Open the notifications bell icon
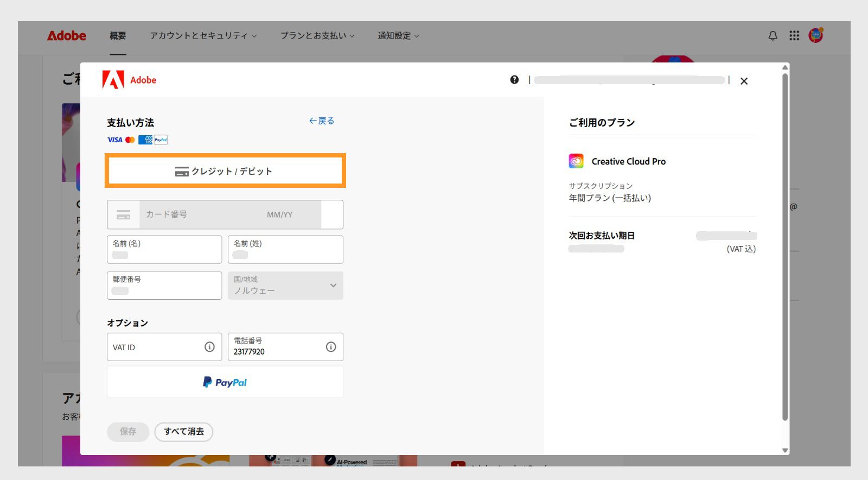The image size is (868, 480). point(773,36)
